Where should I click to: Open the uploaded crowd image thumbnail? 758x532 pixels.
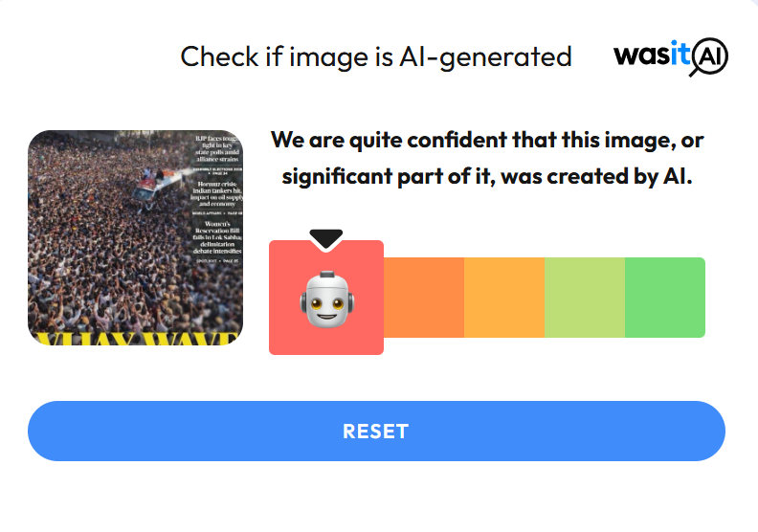(135, 237)
